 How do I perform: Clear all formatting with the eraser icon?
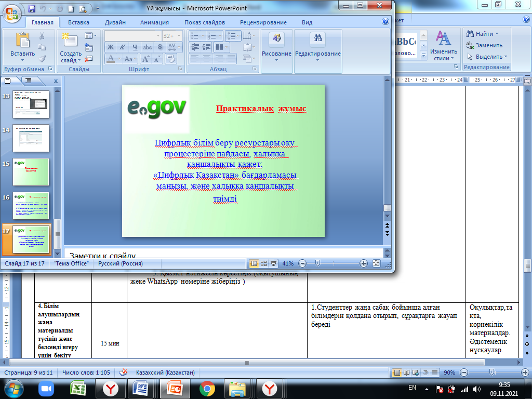170,59
